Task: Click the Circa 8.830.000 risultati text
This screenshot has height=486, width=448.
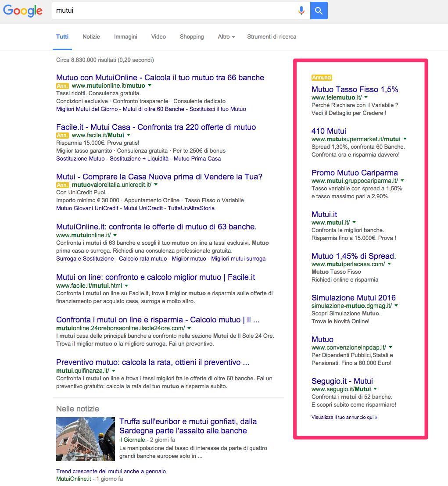Action: [x=105, y=60]
